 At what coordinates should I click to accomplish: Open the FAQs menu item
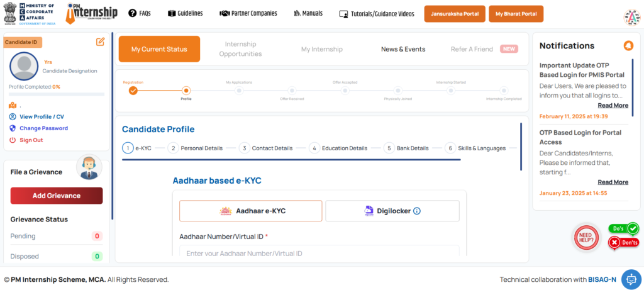140,13
